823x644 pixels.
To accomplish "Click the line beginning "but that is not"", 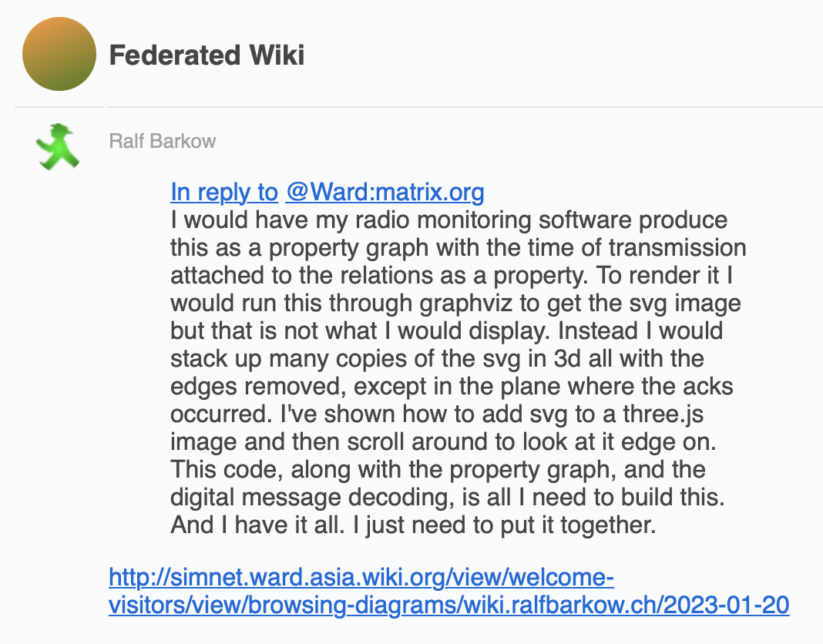I will 447,330.
